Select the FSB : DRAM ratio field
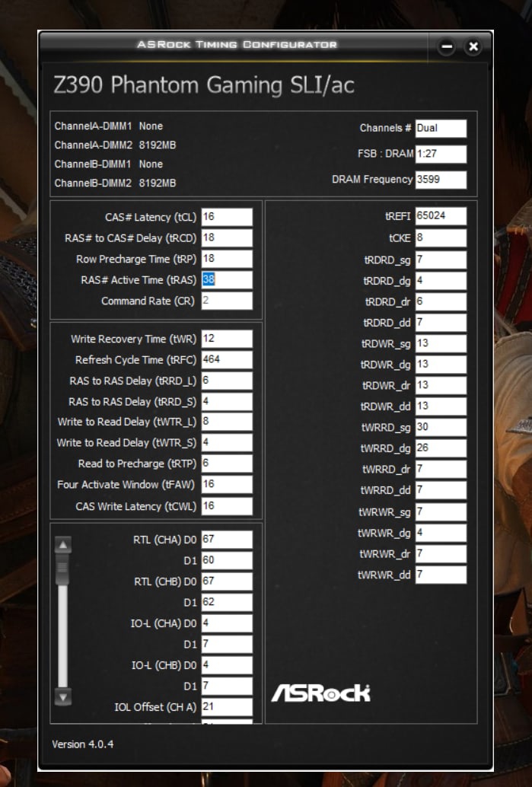 pyautogui.click(x=441, y=154)
